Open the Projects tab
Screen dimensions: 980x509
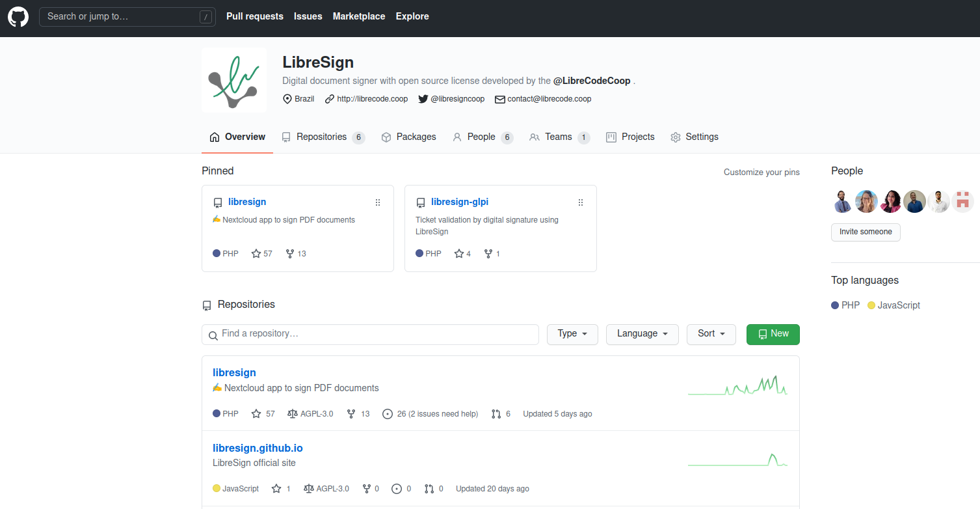tap(630, 137)
